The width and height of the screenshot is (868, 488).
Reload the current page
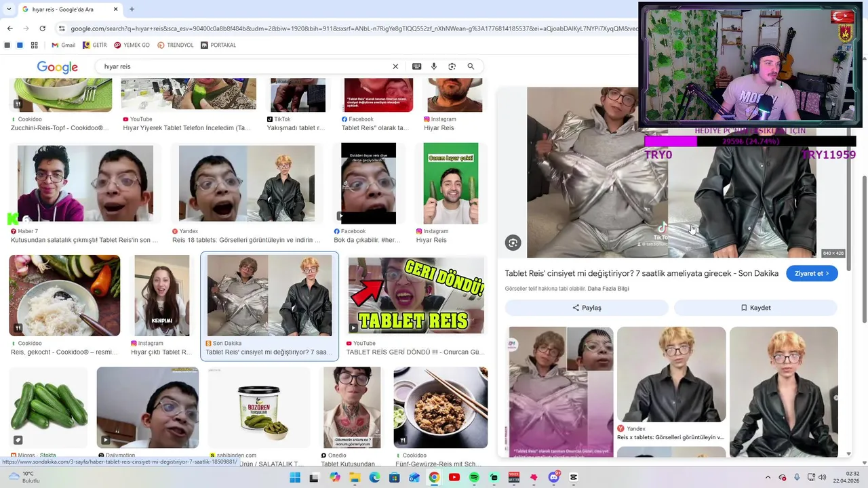[42, 28]
